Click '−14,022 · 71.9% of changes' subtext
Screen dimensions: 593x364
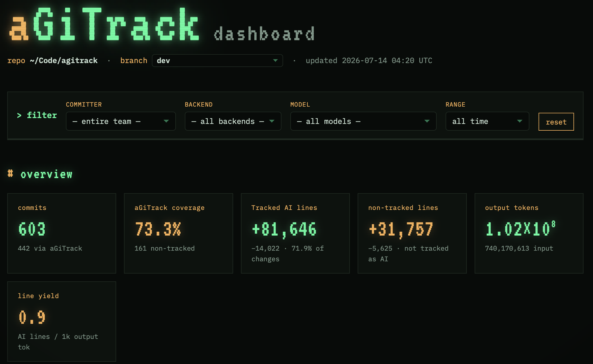(x=288, y=254)
